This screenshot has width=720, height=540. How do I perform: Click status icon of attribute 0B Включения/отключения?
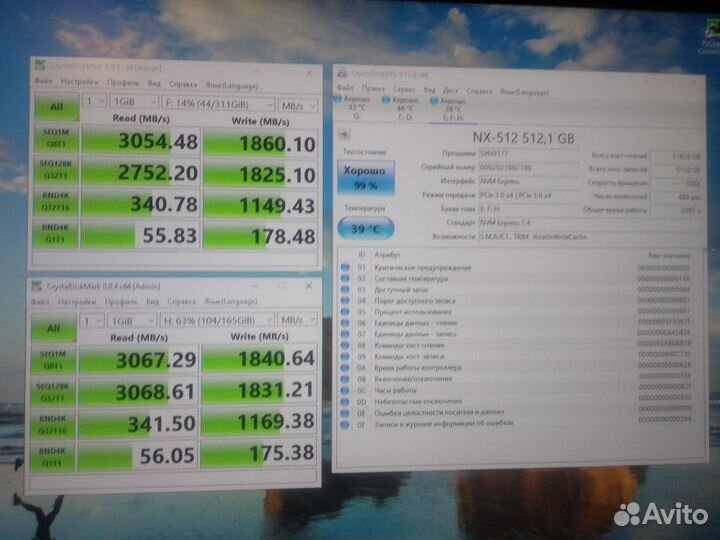(345, 379)
